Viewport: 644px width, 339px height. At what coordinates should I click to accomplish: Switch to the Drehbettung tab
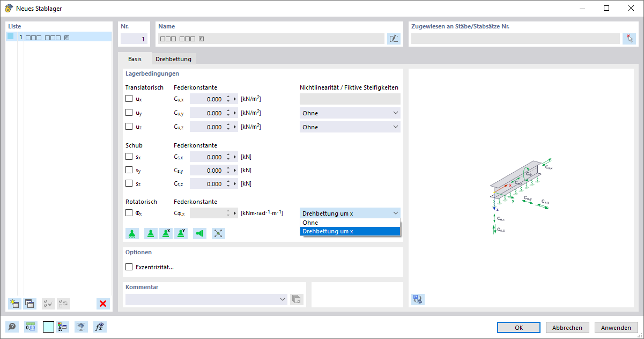coord(173,59)
